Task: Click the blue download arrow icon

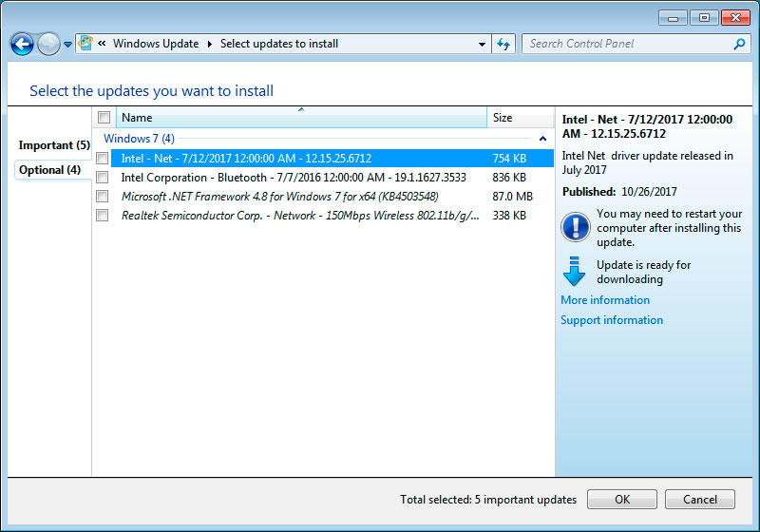Action: pos(574,272)
